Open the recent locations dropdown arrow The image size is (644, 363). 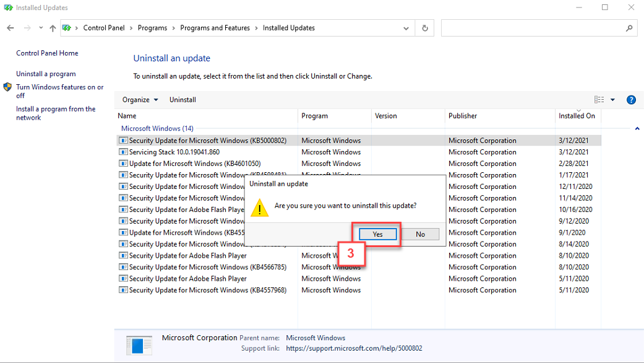pos(41,28)
